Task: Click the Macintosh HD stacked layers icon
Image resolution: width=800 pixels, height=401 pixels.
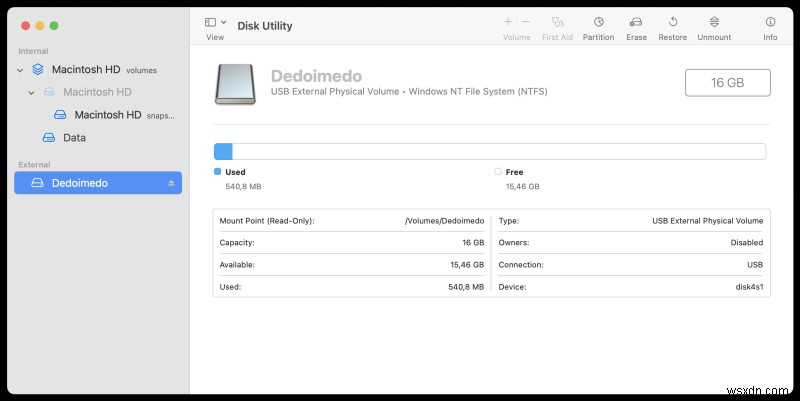Action: [38, 69]
